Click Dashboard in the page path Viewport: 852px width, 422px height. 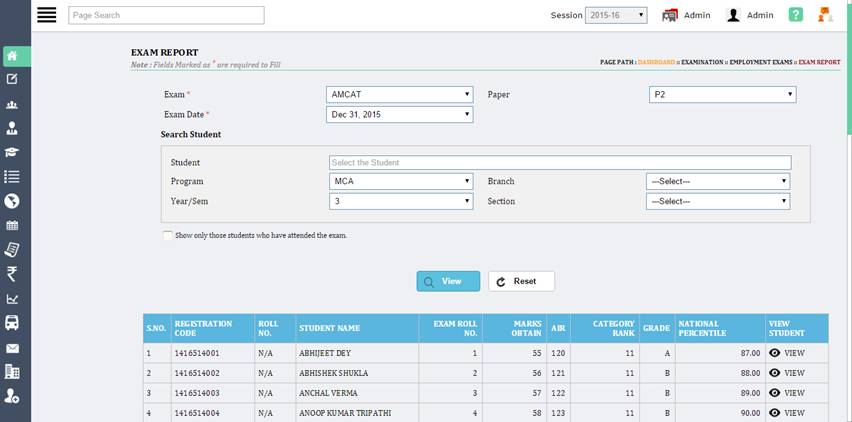tap(656, 62)
